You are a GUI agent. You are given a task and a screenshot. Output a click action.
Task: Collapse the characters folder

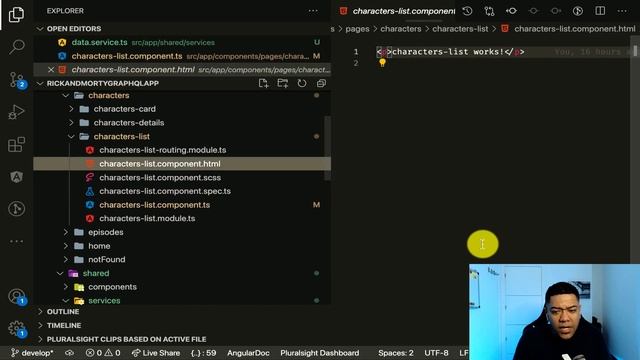(x=66, y=96)
